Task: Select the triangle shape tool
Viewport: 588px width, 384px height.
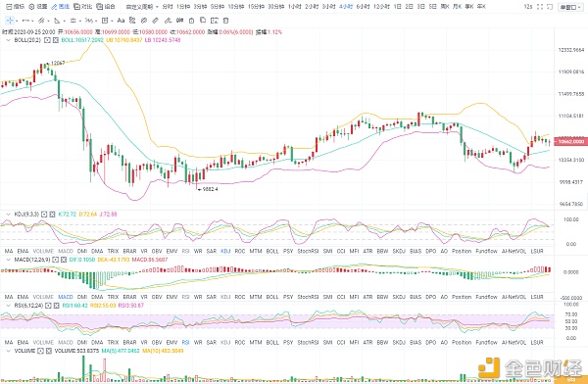Action: click(57, 21)
